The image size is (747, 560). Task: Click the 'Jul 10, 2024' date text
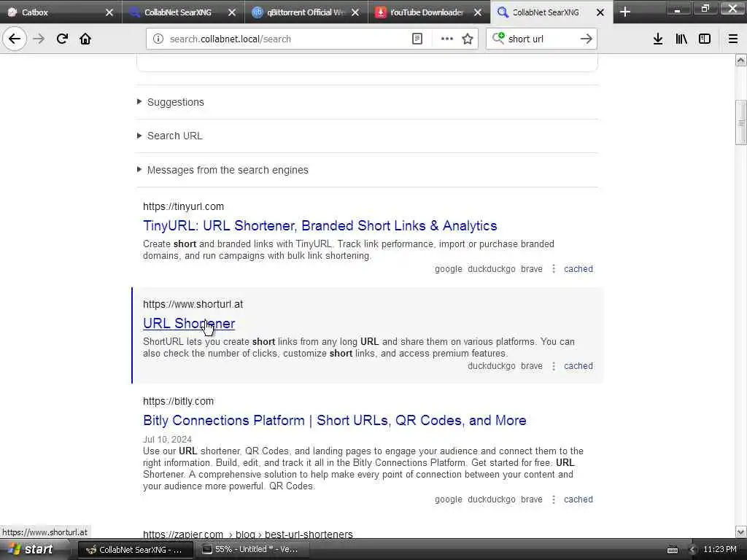pyautogui.click(x=167, y=440)
